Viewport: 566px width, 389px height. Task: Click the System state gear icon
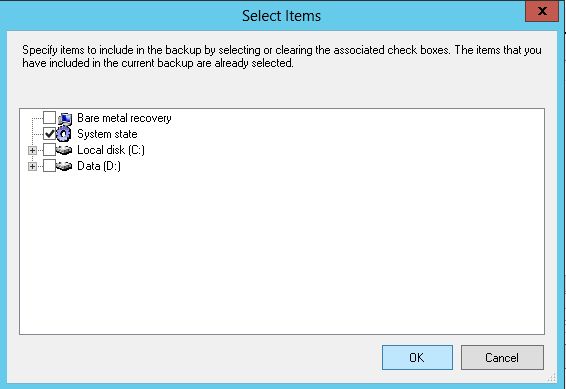(x=64, y=134)
